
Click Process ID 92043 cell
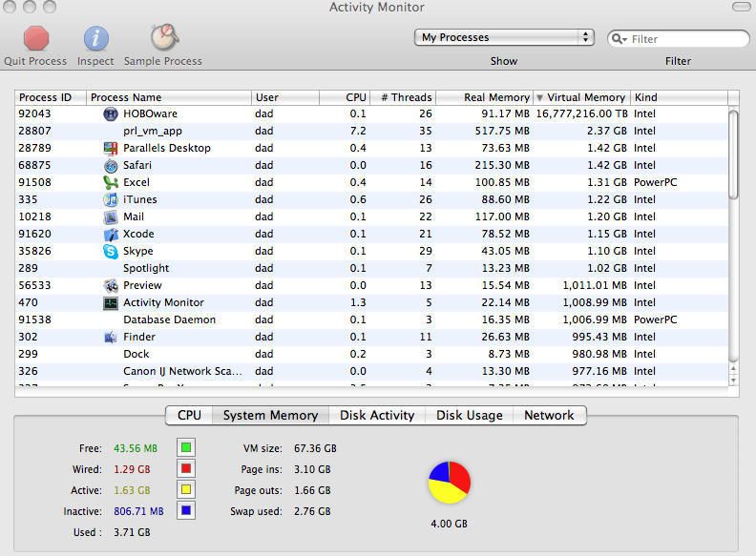point(34,113)
